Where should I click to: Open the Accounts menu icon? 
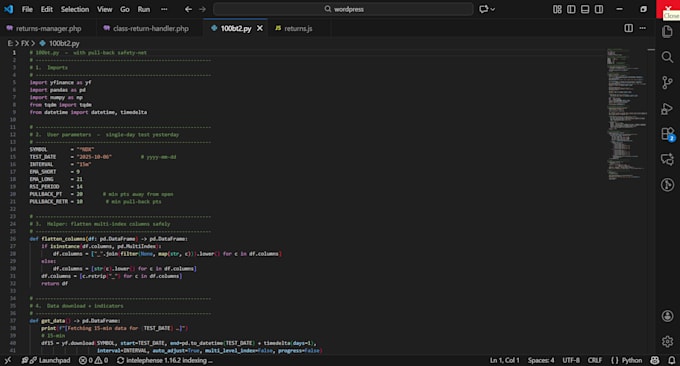(667, 316)
